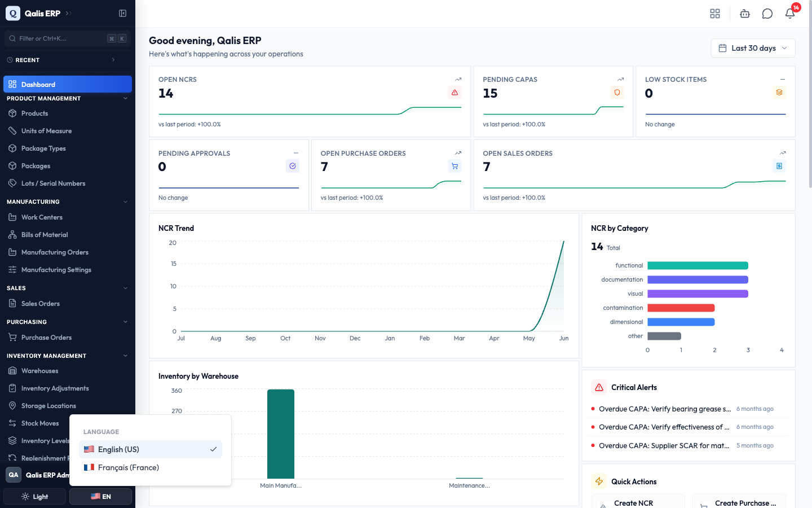Click the Open Sales Orders trend arrow icon
The height and width of the screenshot is (508, 812).
(x=783, y=153)
